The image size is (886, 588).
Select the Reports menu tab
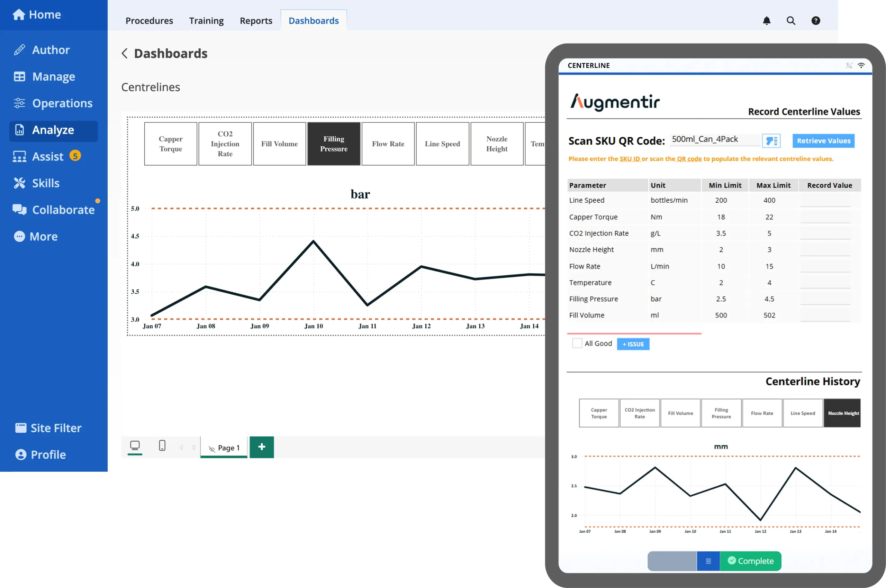click(x=255, y=20)
